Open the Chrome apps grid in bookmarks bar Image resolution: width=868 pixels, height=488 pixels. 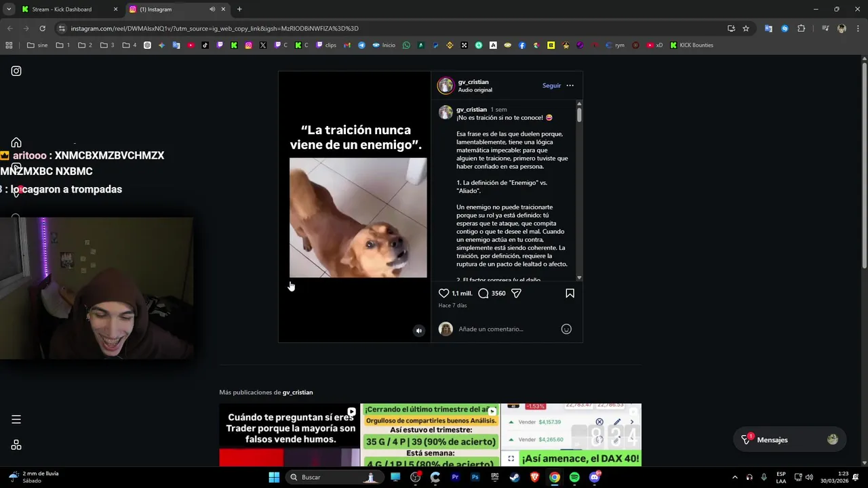pos(9,45)
